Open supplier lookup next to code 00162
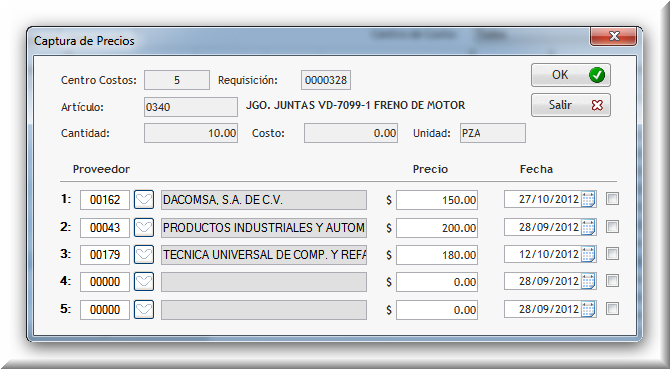This screenshot has width=670, height=369. pyautogui.click(x=144, y=200)
